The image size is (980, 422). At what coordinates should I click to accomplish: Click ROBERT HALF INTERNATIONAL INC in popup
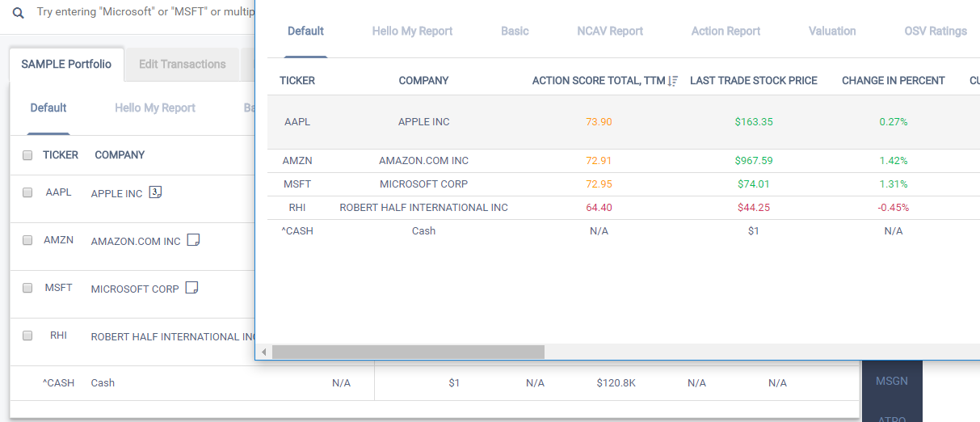424,208
